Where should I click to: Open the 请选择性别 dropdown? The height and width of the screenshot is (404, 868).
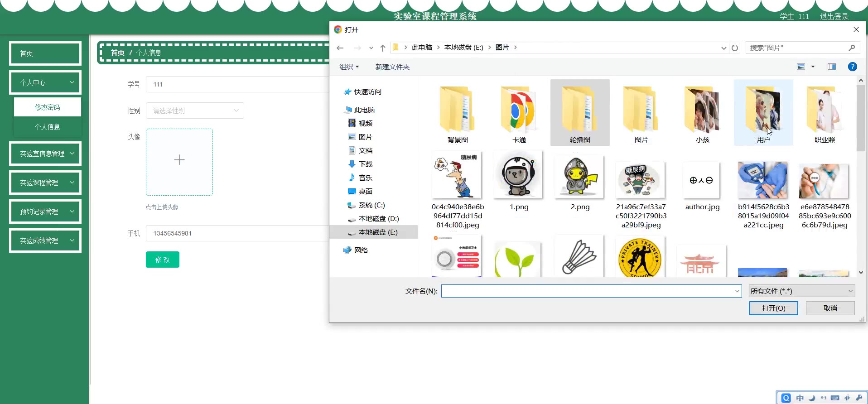[x=195, y=111]
